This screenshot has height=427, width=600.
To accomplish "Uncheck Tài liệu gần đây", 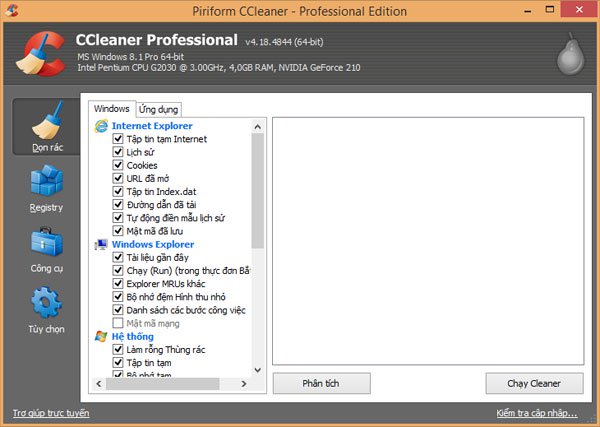I will [118, 257].
